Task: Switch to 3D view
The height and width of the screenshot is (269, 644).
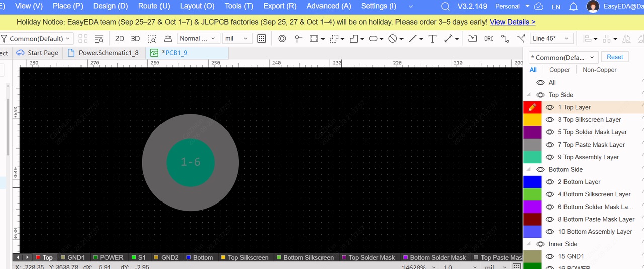Action: 135,39
